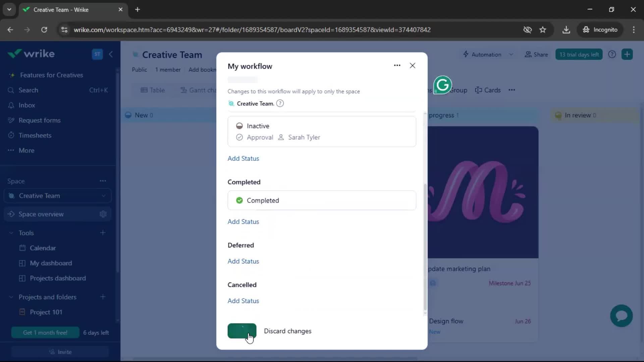Click the green save button in the dialog
The width and height of the screenshot is (644, 362).
tap(242, 331)
